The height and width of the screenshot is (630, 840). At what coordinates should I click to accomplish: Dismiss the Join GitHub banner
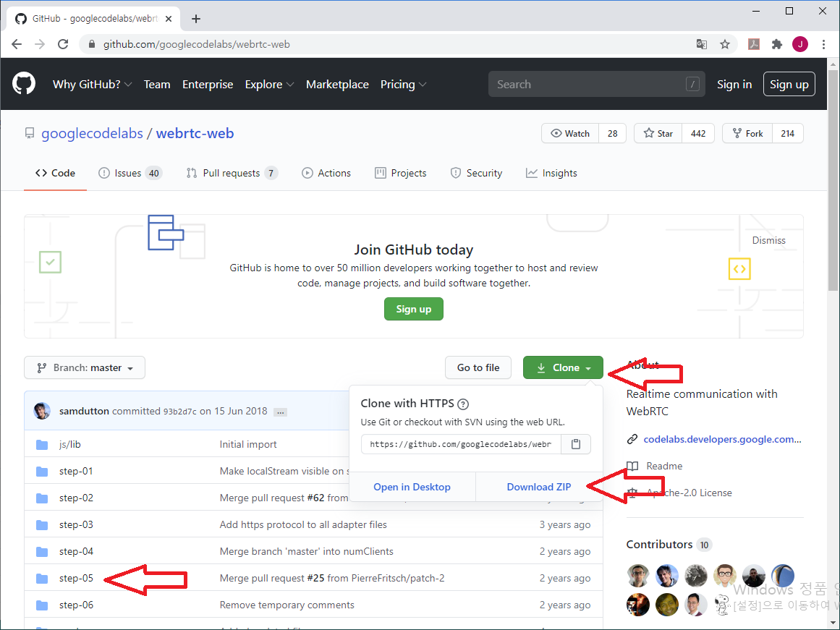click(769, 241)
